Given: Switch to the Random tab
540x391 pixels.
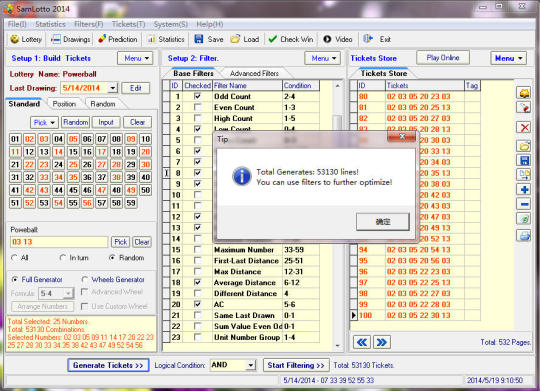Looking at the screenshot, I should 103,104.
